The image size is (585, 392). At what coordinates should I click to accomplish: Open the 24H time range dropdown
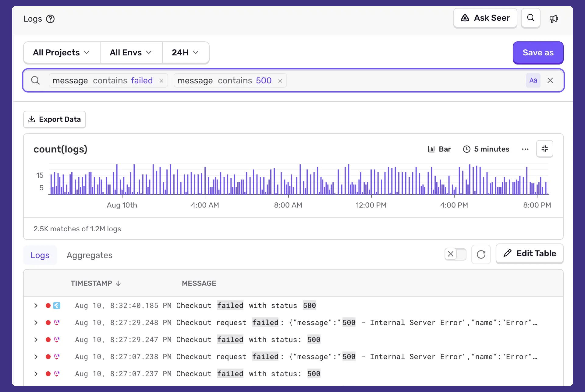coord(186,53)
